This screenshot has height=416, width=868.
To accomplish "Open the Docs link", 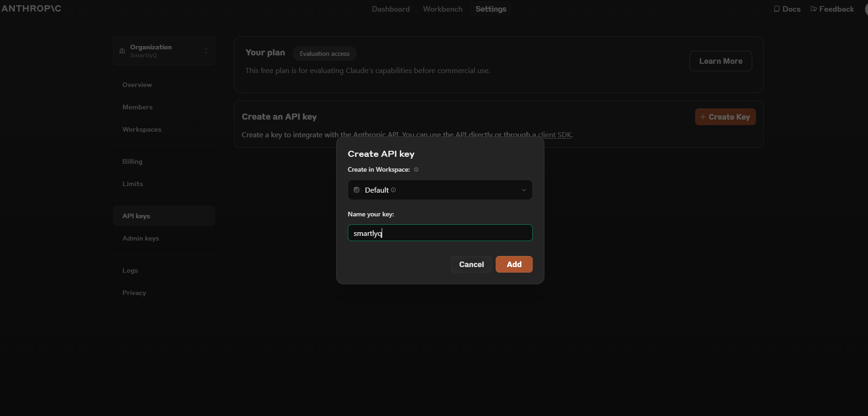I will click(x=787, y=9).
